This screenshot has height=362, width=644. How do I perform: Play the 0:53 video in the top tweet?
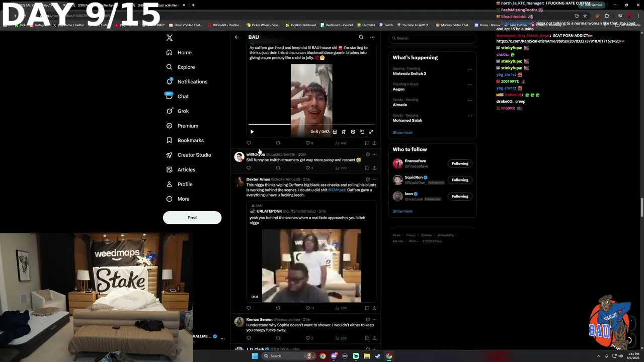coord(252,132)
